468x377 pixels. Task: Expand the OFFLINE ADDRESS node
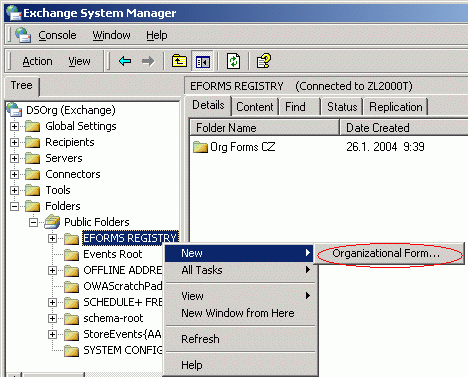click(x=52, y=270)
